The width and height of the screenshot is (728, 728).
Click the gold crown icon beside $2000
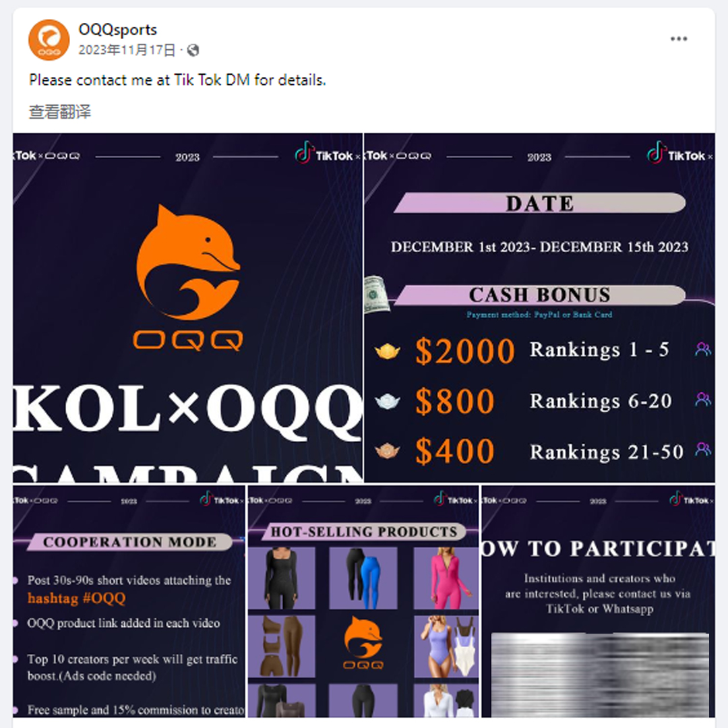point(387,351)
